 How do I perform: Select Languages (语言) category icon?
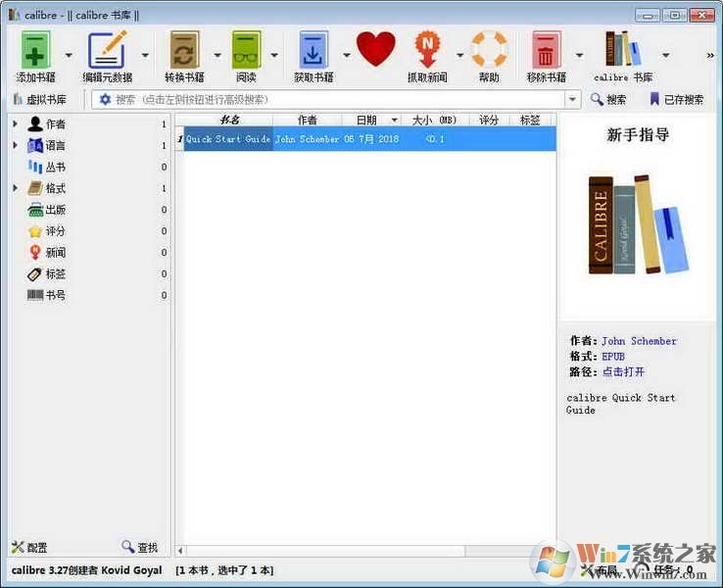(35, 146)
